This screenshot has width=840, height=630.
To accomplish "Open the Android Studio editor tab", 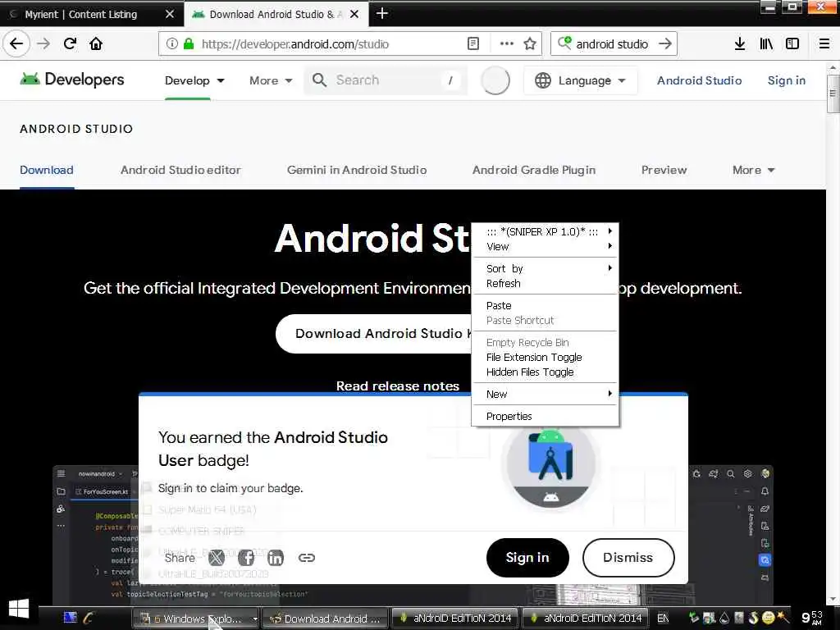I will click(180, 170).
